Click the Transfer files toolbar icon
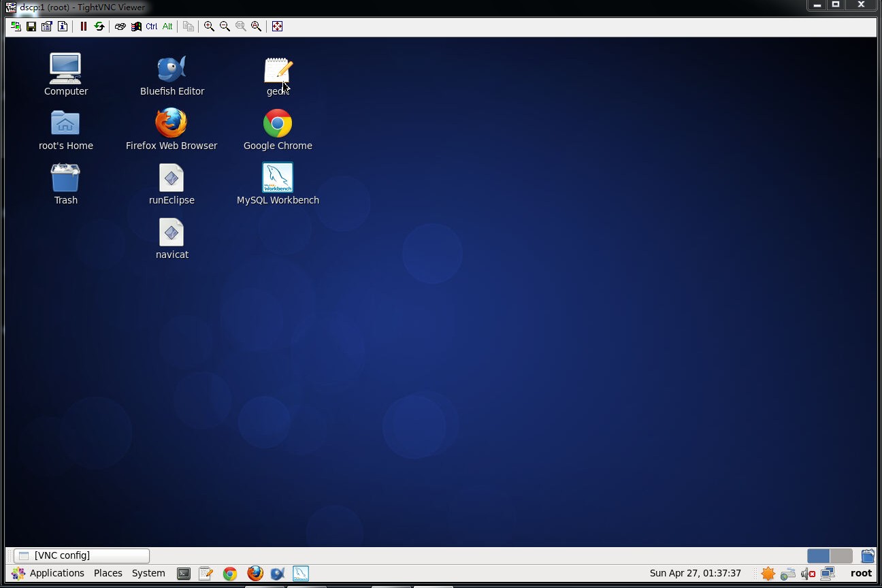 189,27
